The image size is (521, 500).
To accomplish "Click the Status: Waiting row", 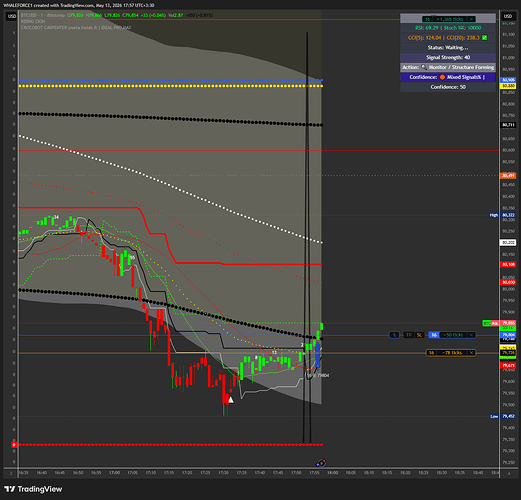I will coord(448,48).
